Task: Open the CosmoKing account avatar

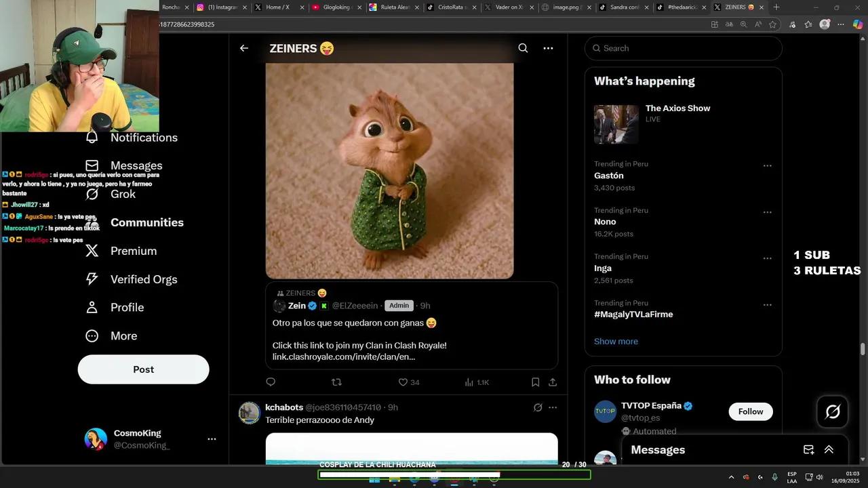Action: pos(96,439)
